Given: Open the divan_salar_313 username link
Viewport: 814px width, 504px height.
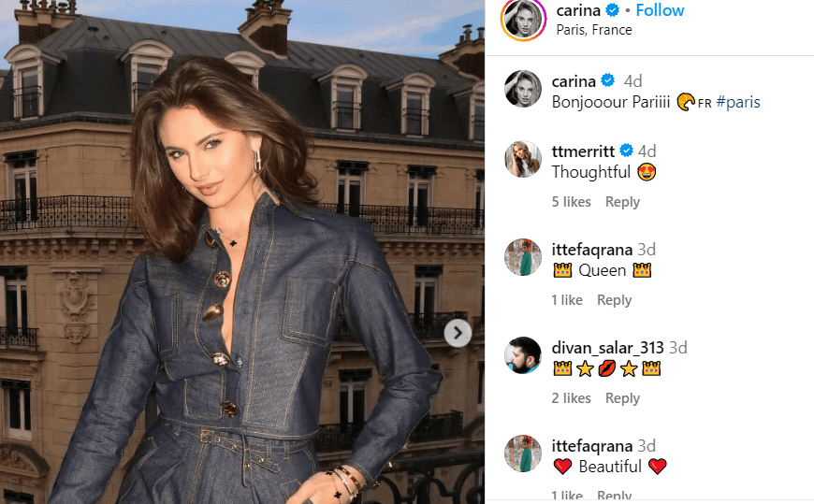Looking at the screenshot, I should pos(607,347).
